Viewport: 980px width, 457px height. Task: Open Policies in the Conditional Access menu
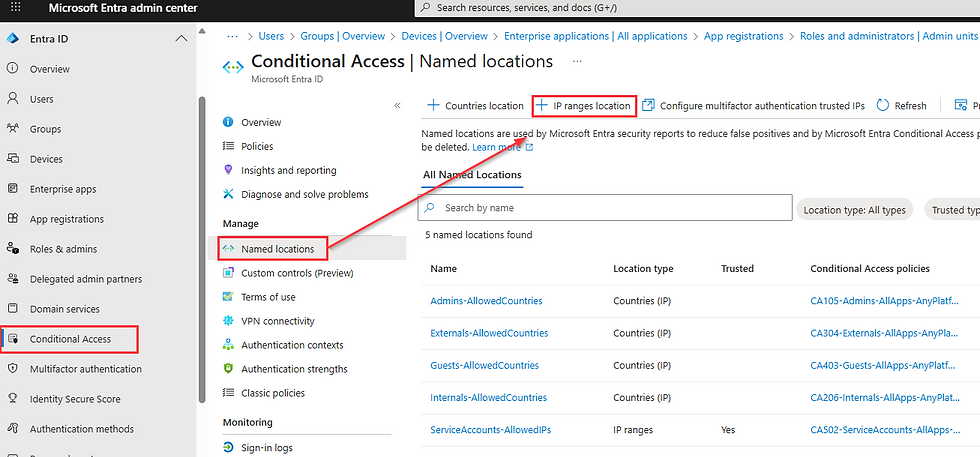click(x=257, y=146)
